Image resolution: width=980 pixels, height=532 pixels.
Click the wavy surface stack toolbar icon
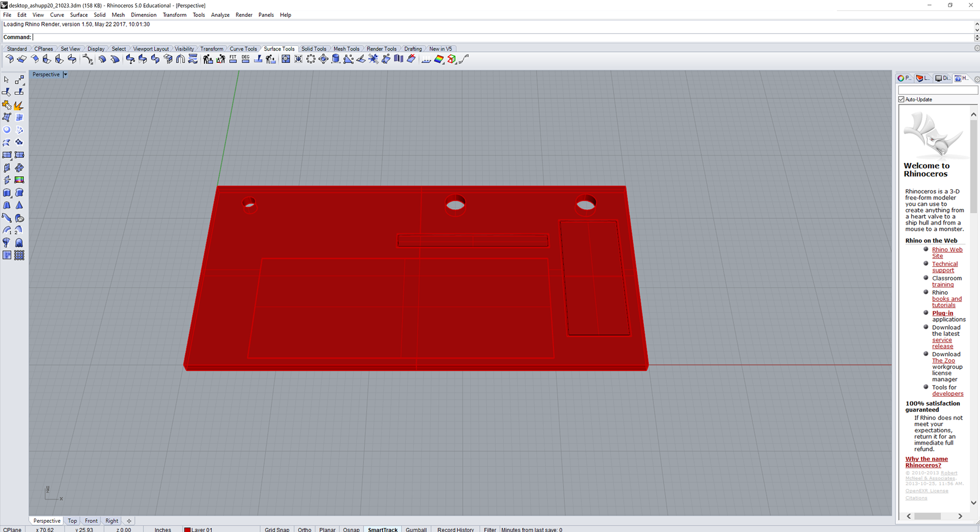[193, 59]
